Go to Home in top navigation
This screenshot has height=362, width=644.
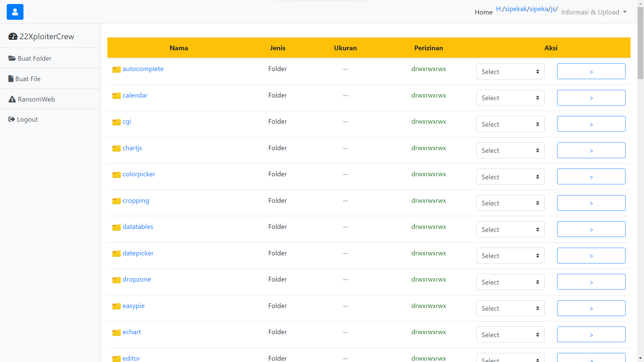[x=483, y=12]
